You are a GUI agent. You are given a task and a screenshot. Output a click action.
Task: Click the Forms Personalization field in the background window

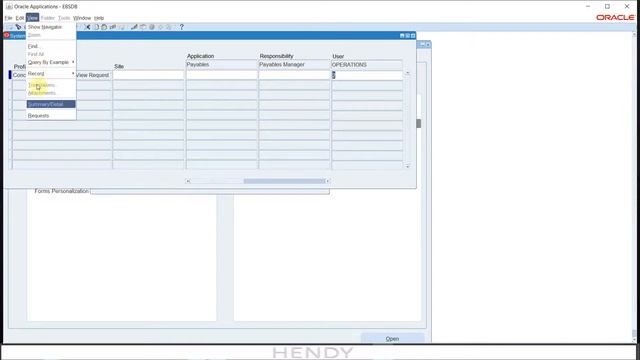click(210, 191)
